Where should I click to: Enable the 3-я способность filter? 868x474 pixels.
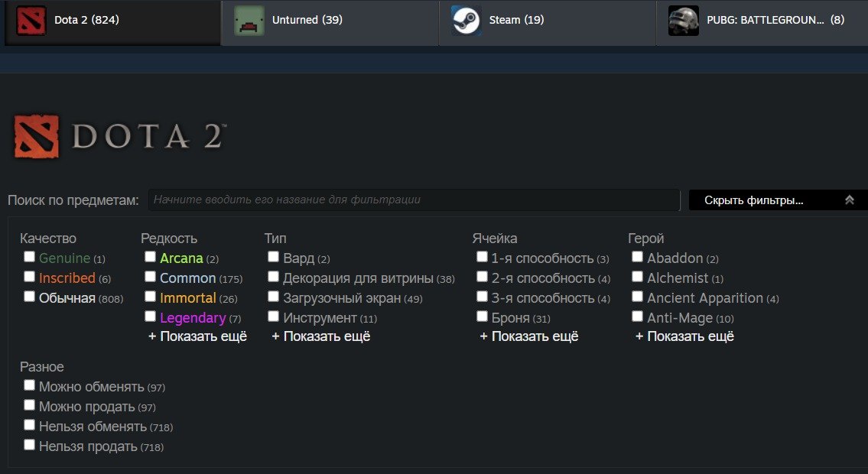(482, 297)
